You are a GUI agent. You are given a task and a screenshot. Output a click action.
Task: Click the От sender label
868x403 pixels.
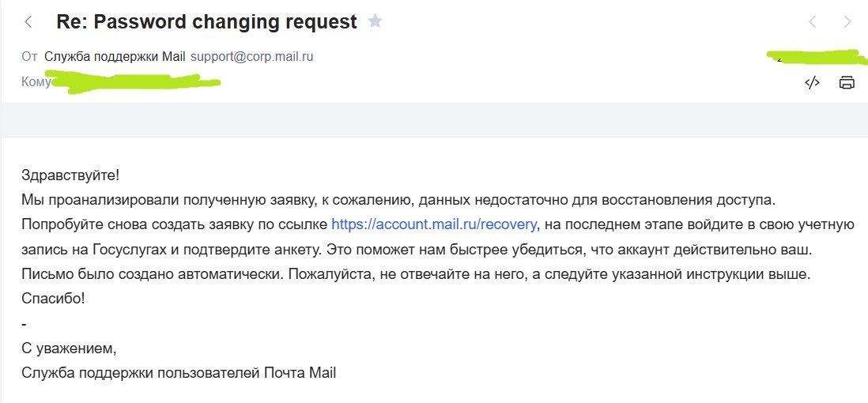click(29, 57)
